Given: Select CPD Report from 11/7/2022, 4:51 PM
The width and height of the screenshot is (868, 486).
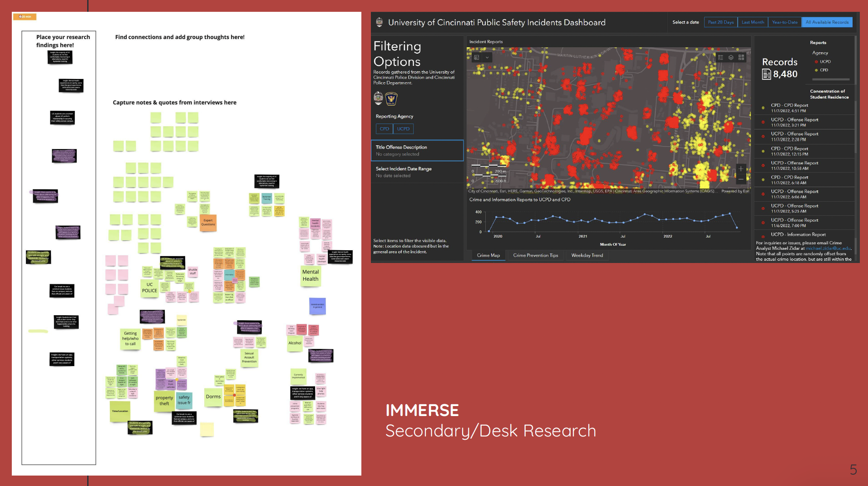Looking at the screenshot, I should (x=804, y=108).
